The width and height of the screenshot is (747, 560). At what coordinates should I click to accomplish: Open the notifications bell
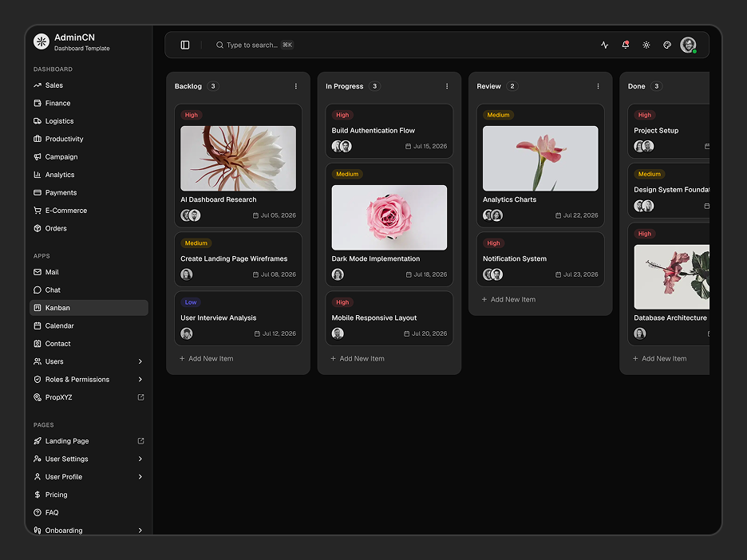click(x=626, y=45)
